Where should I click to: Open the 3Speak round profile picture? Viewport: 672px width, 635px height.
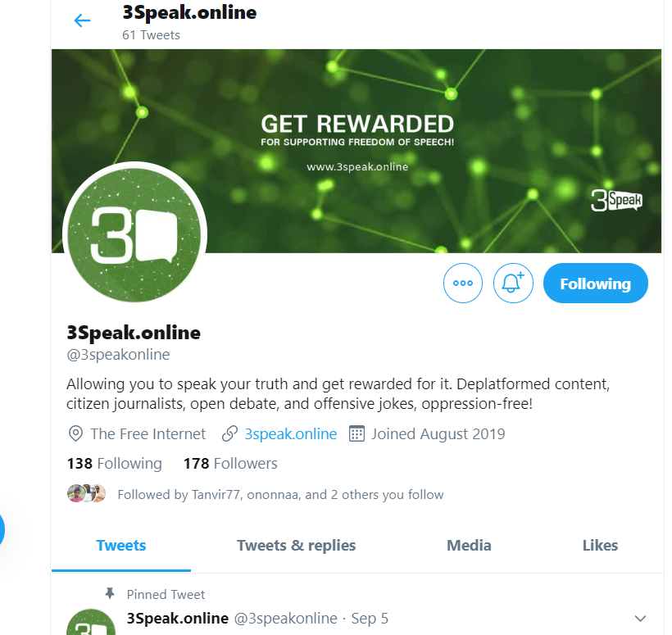tap(134, 234)
